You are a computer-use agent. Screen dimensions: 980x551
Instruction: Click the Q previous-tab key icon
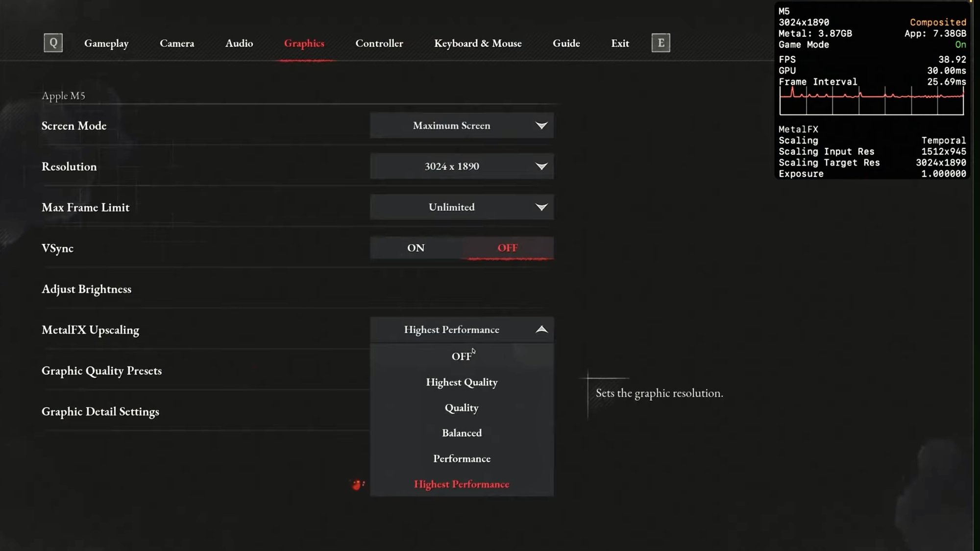coord(53,43)
